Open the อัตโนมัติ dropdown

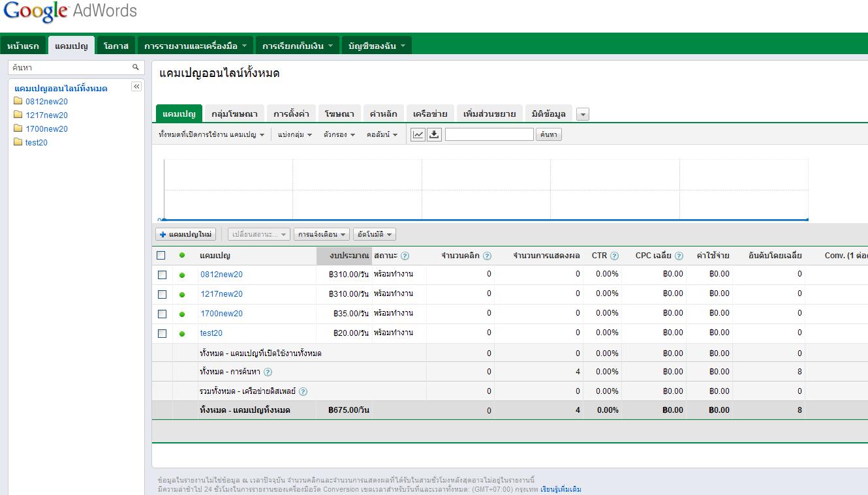click(x=375, y=234)
